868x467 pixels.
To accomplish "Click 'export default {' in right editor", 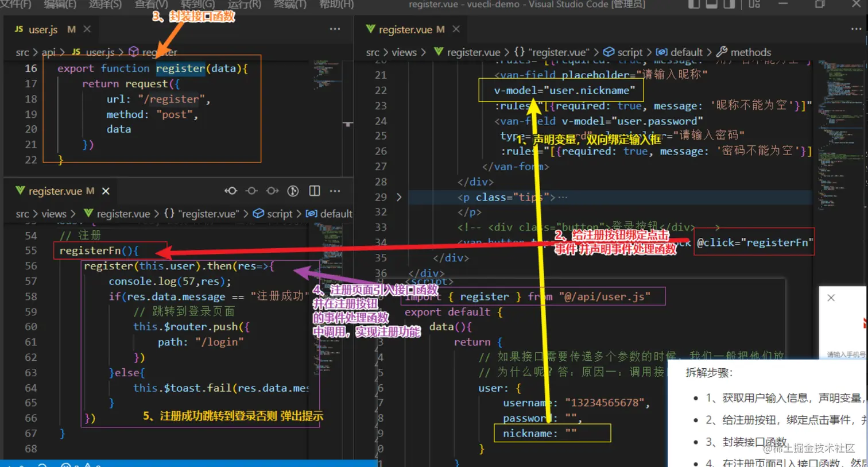I will [454, 312].
